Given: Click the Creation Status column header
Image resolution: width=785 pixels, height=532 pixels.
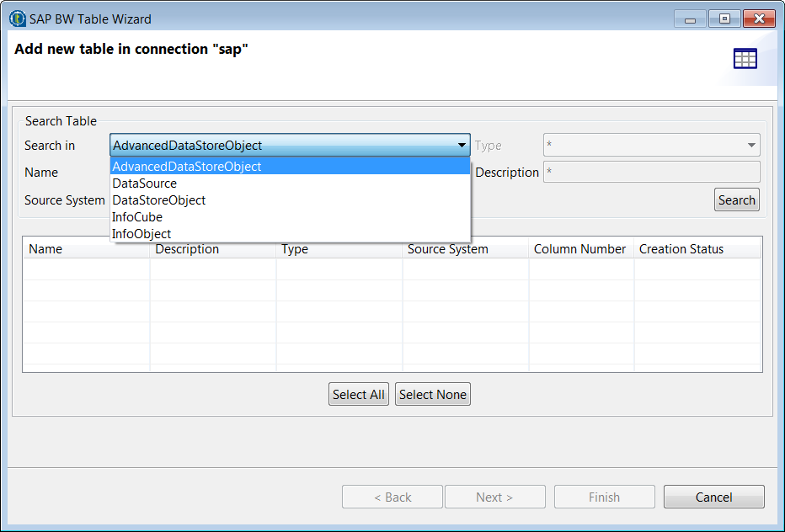Looking at the screenshot, I should [x=681, y=249].
